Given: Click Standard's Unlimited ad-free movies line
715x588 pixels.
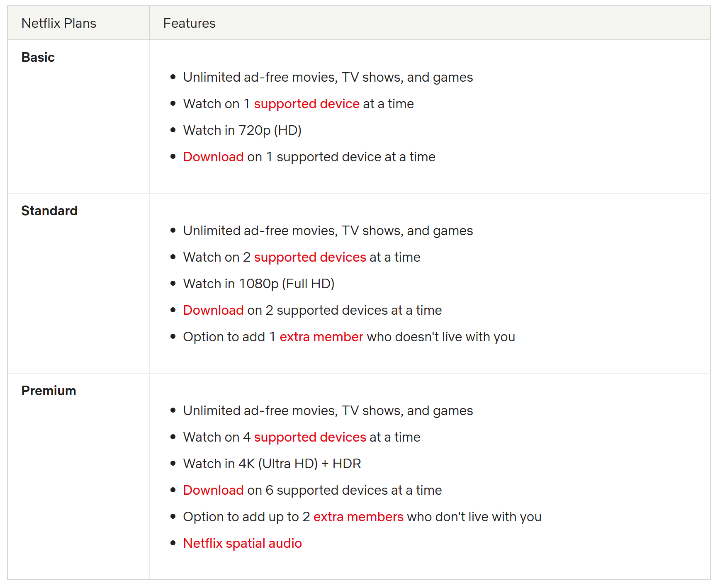Looking at the screenshot, I should 328,231.
